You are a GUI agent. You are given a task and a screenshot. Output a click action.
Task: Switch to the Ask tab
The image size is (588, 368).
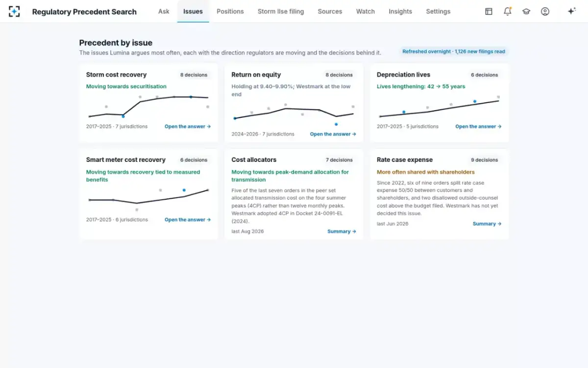[164, 11]
